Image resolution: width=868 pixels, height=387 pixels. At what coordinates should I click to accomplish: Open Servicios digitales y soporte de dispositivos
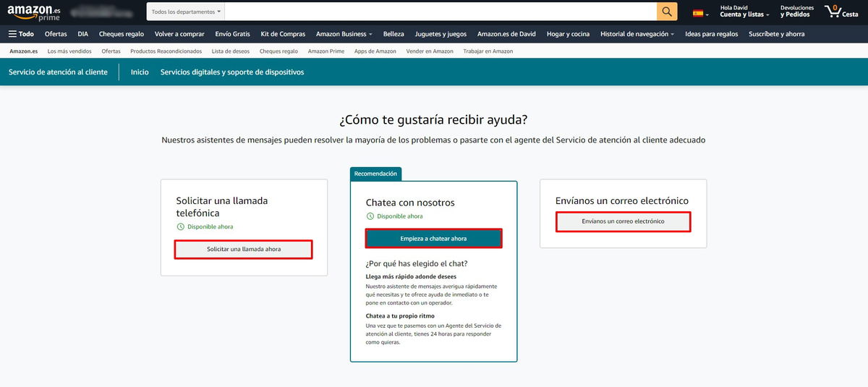[232, 72]
